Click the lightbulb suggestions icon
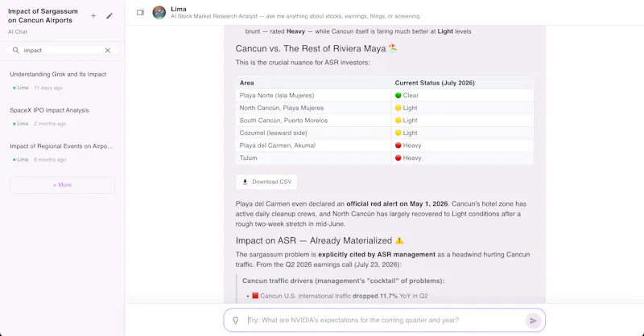 (236, 320)
